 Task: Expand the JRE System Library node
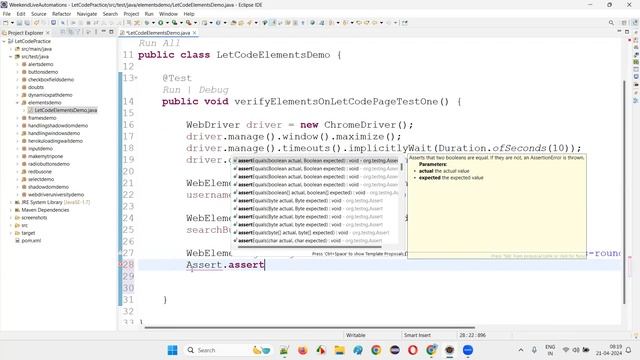tap(11, 202)
